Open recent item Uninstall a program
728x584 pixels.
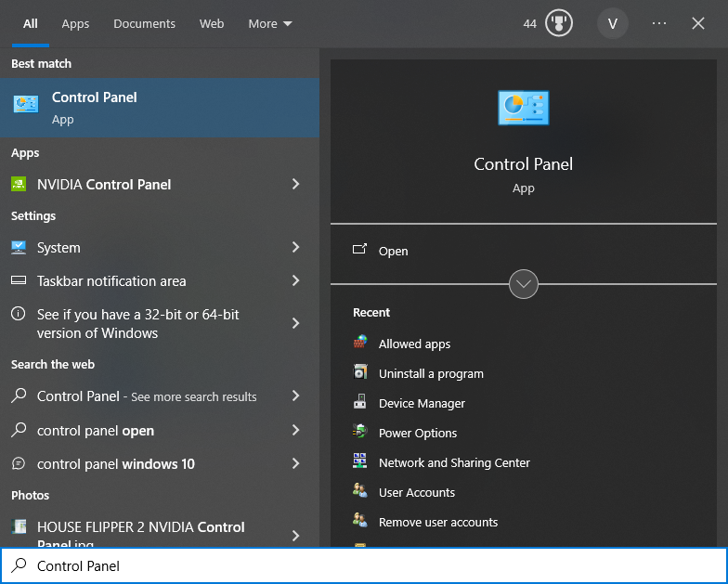click(431, 373)
